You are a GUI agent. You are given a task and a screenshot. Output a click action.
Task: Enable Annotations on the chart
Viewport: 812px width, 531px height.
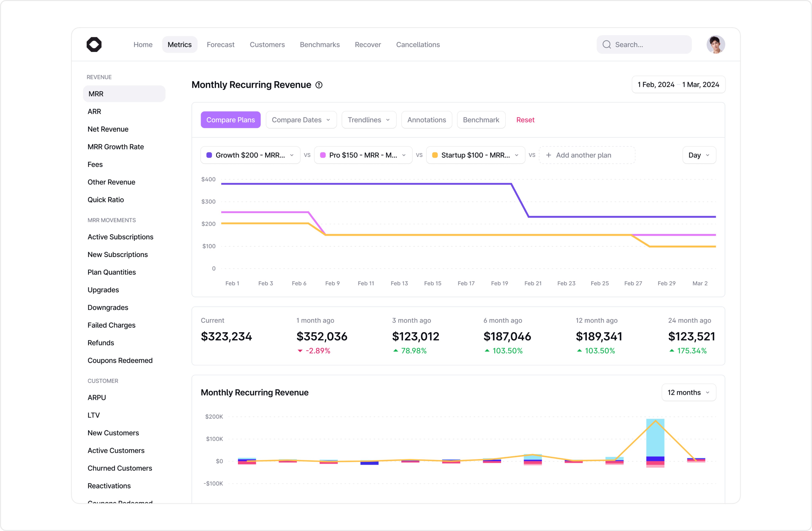click(x=426, y=120)
